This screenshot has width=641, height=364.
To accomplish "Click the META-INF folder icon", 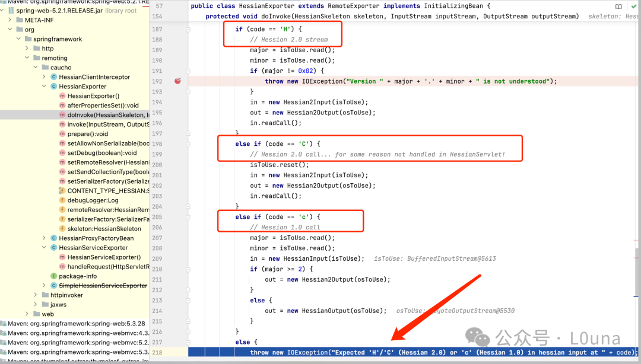I will (19, 20).
